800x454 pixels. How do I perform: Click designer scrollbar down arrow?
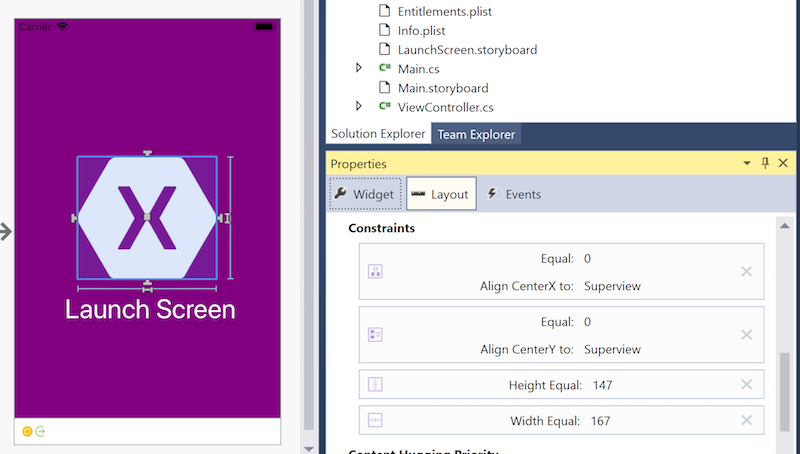309,449
